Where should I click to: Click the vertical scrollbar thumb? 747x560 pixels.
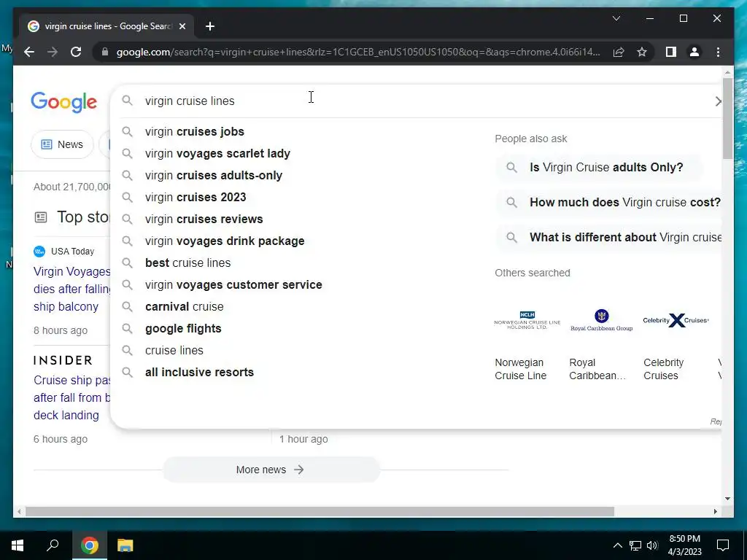pyautogui.click(x=727, y=118)
